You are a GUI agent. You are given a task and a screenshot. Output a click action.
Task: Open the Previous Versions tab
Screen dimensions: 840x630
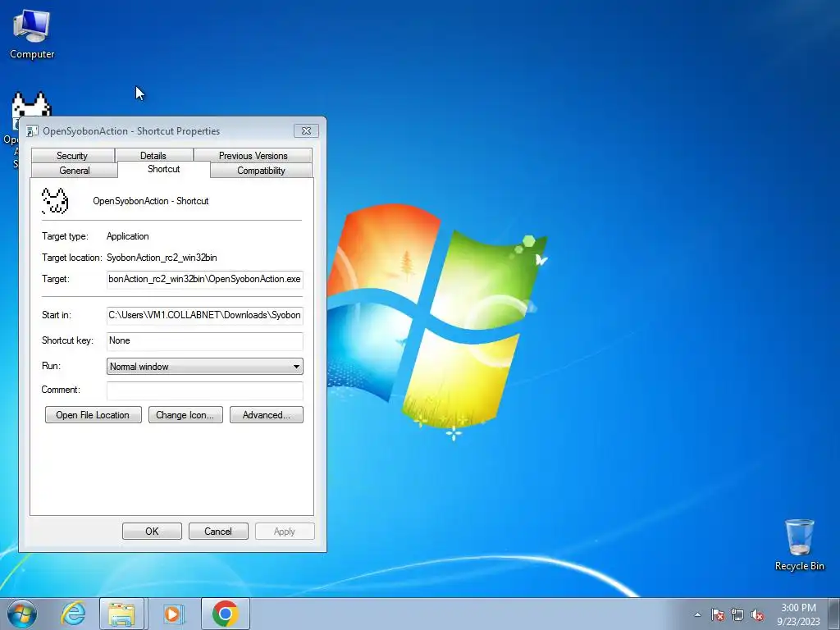(x=253, y=155)
